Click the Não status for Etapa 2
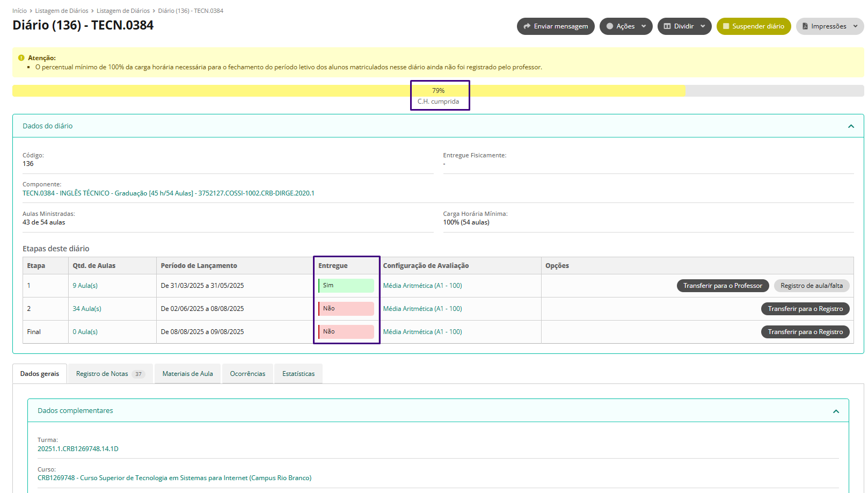This screenshot has height=493, width=868. coord(346,309)
